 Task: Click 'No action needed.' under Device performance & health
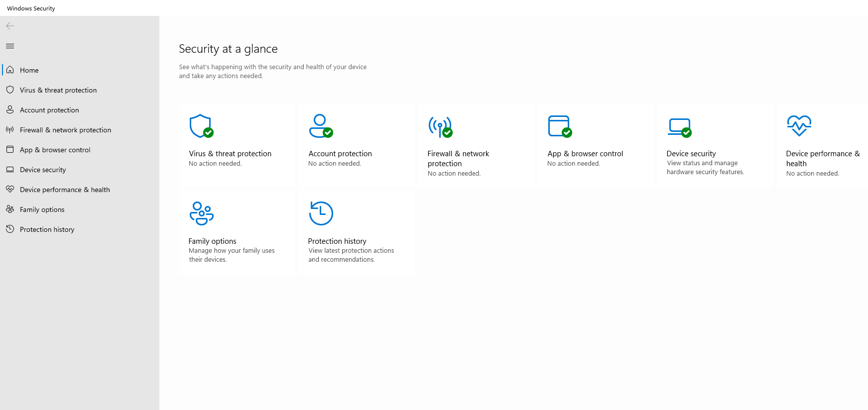tap(813, 174)
